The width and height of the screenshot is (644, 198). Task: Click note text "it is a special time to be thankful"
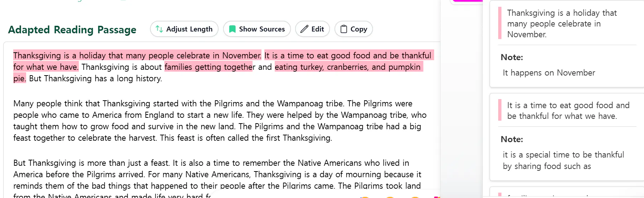tap(563, 155)
